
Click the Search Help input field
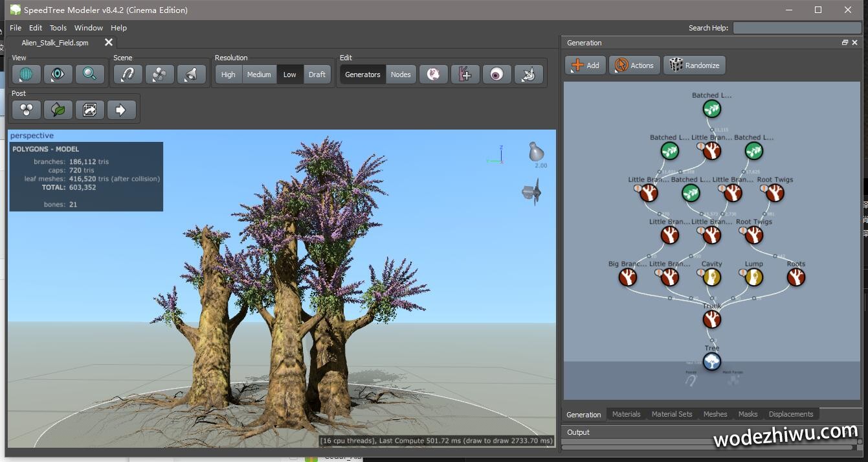tap(797, 28)
